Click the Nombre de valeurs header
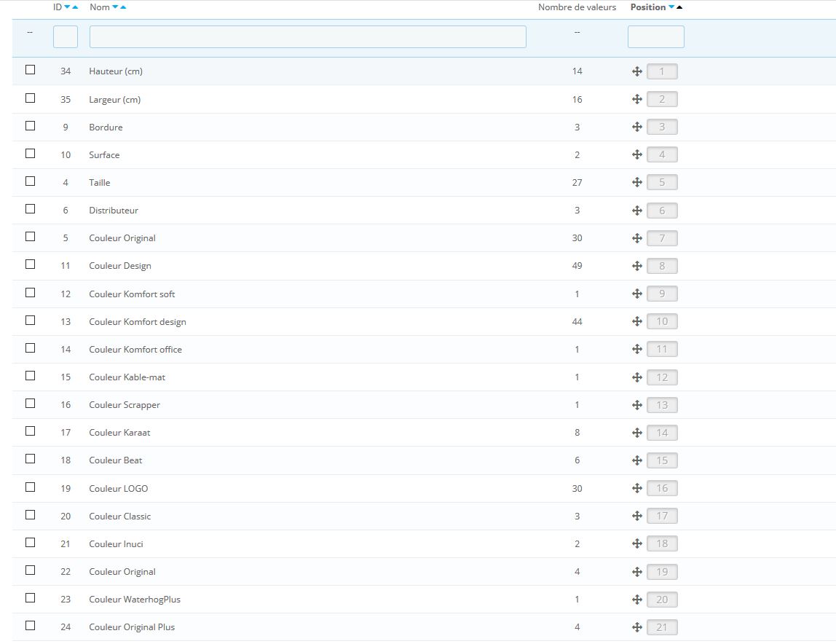Screen dimensions: 836x644 coord(577,7)
